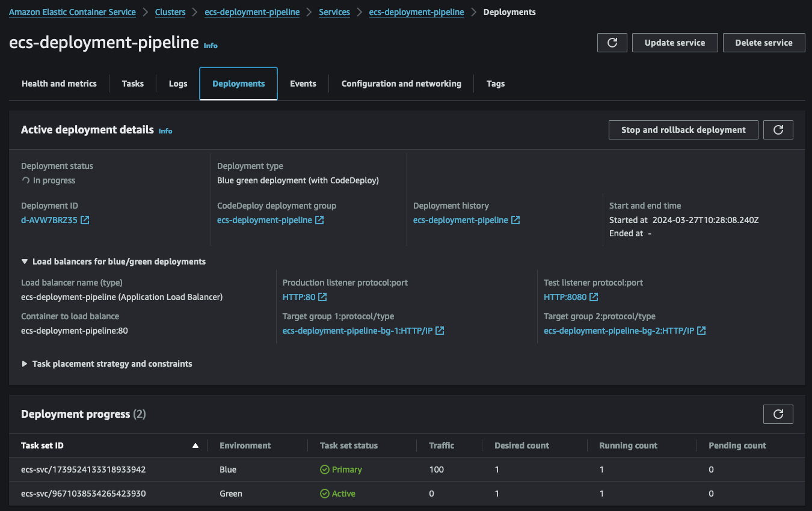Sort table by Task set ID arrow
Screen dimensions: 812x511
click(195, 445)
